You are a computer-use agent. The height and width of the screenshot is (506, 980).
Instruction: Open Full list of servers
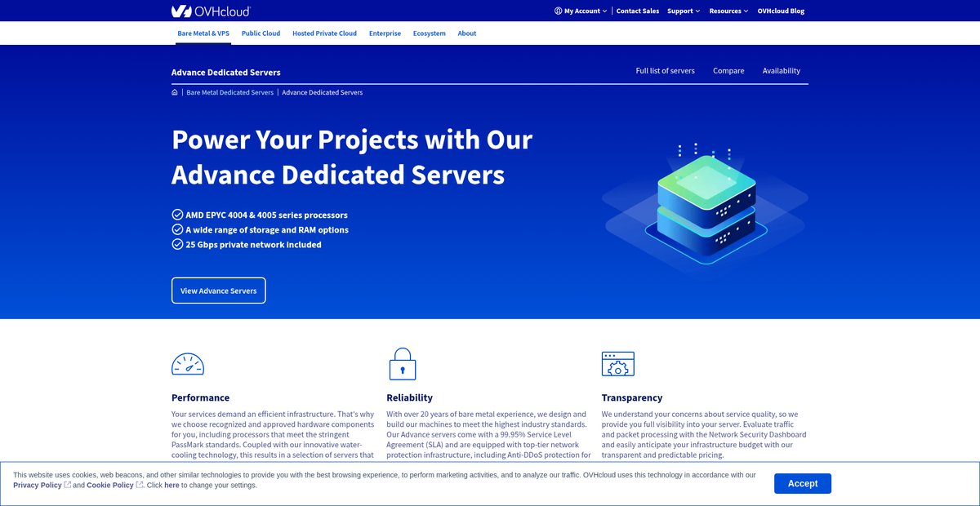click(666, 71)
